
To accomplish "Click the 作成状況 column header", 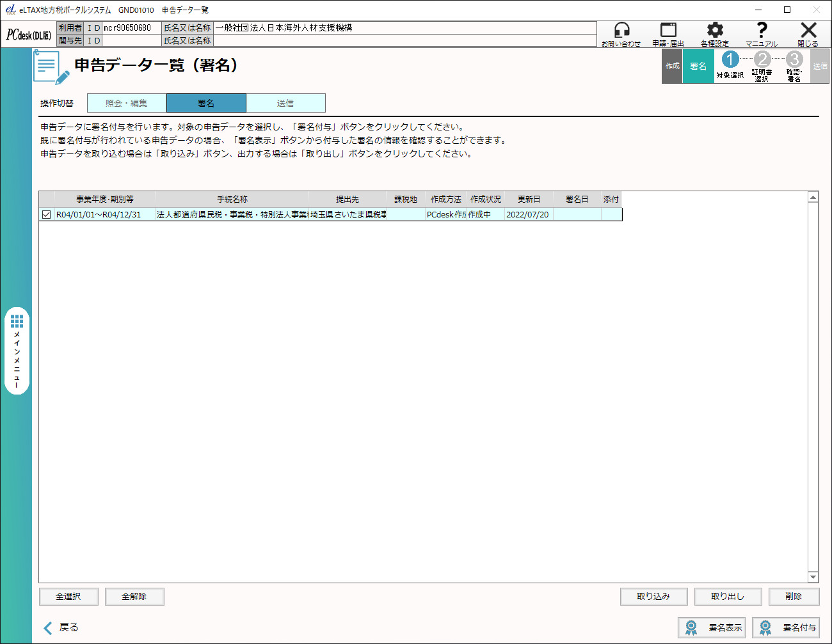I will click(485, 200).
